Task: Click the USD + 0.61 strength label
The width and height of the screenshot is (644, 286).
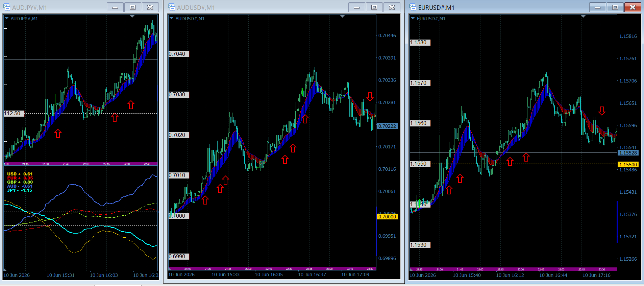Action: 20,174
